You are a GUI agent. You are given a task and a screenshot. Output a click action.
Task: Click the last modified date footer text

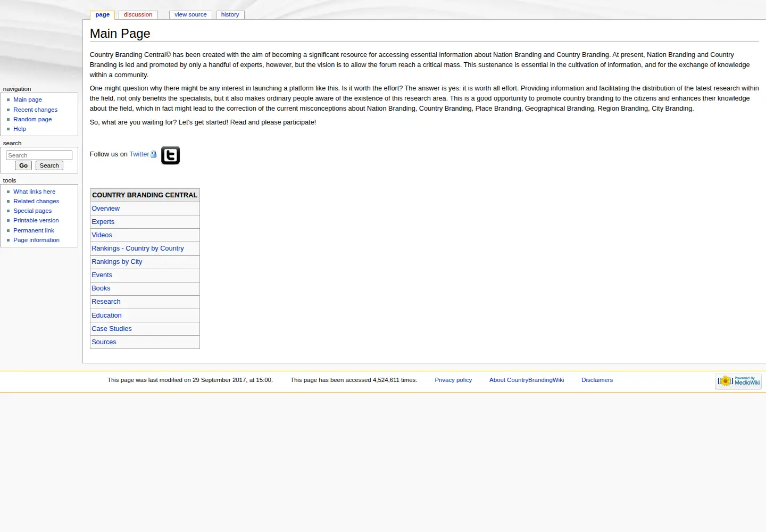coord(190,380)
